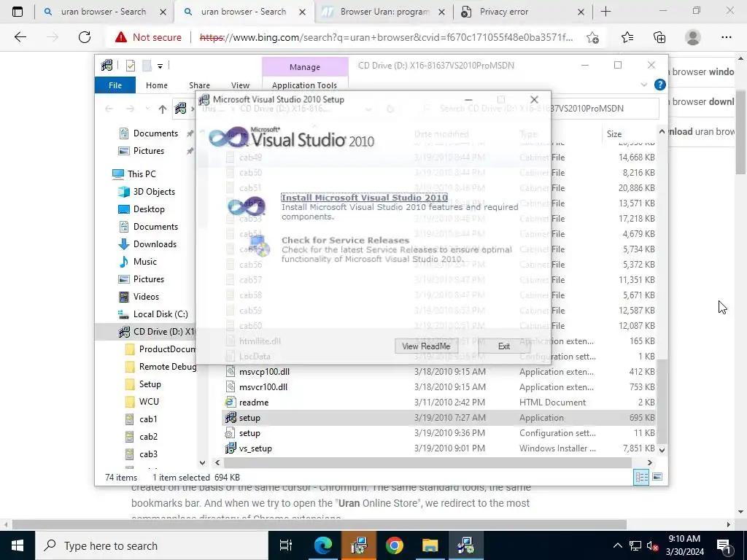Image resolution: width=747 pixels, height=560 pixels.
Task: Open the File tab in Explorer ribbon
Action: tap(115, 85)
